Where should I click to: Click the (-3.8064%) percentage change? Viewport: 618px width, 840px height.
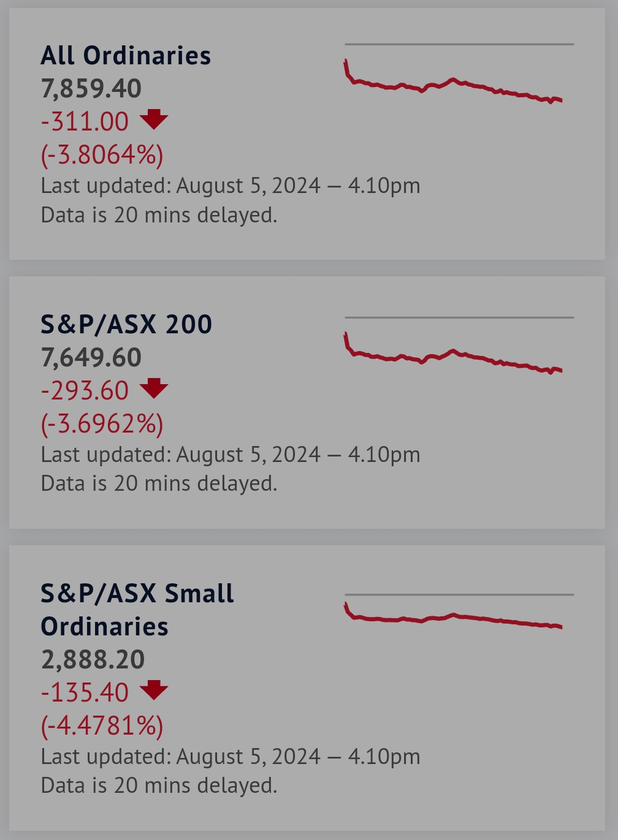click(102, 154)
